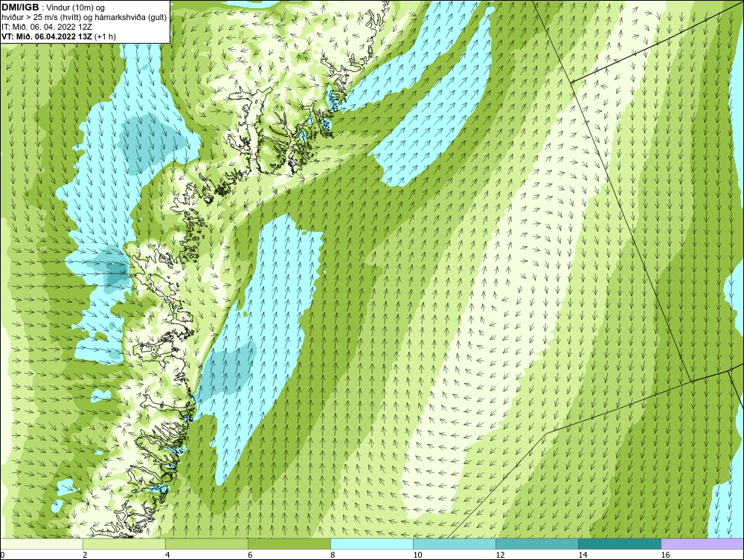The height and width of the screenshot is (560, 744).
Task: Click the legend tick label '16'
Action: (664, 555)
